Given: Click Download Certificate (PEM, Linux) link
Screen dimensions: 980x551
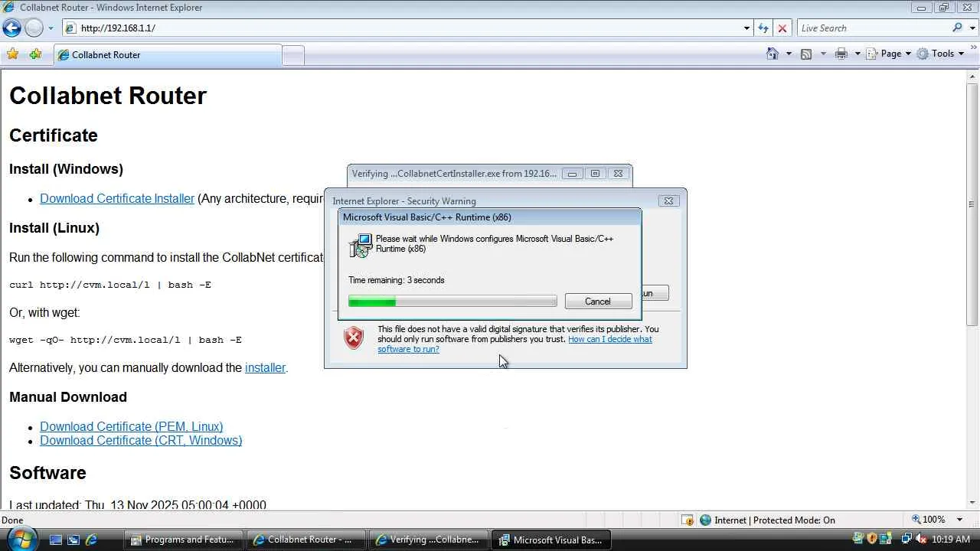Looking at the screenshot, I should [x=132, y=426].
